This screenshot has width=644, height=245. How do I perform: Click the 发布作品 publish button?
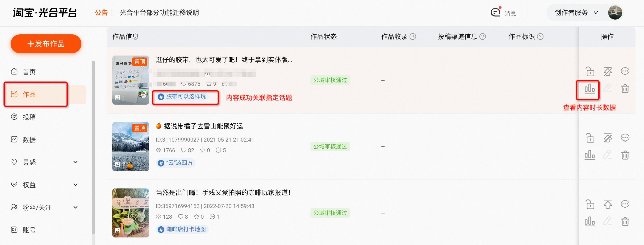(46, 44)
